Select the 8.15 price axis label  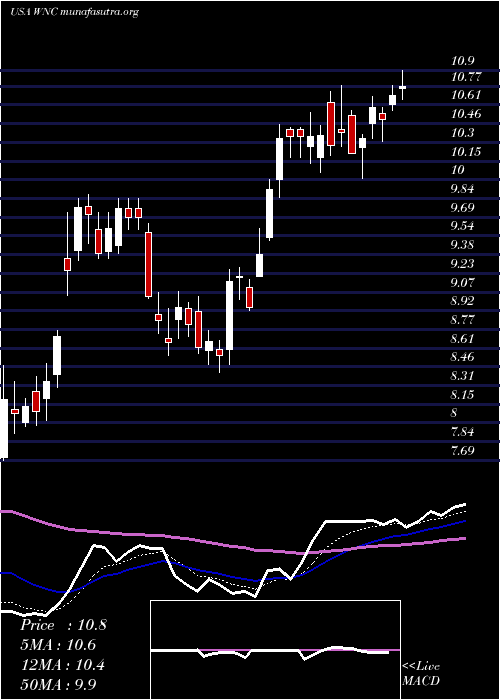point(462,395)
